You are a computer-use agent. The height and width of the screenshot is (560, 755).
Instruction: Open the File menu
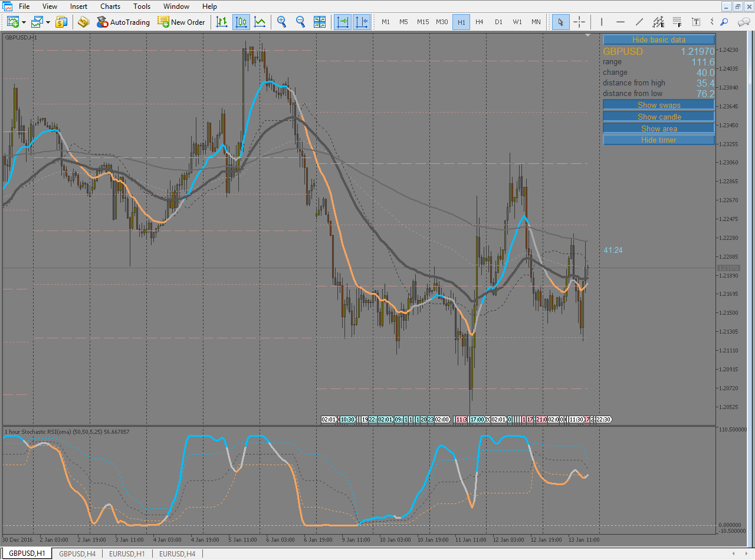click(x=24, y=6)
